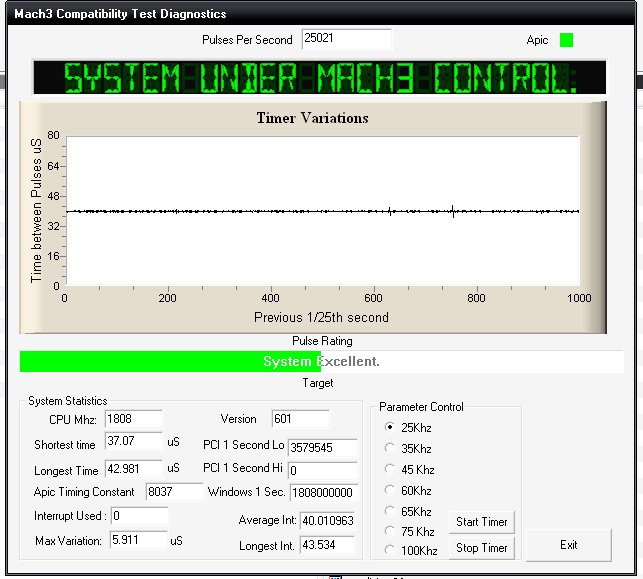643x579 pixels.
Task: Click the Mach3 Compatibility Test Diagnostics title bar
Action: click(322, 14)
